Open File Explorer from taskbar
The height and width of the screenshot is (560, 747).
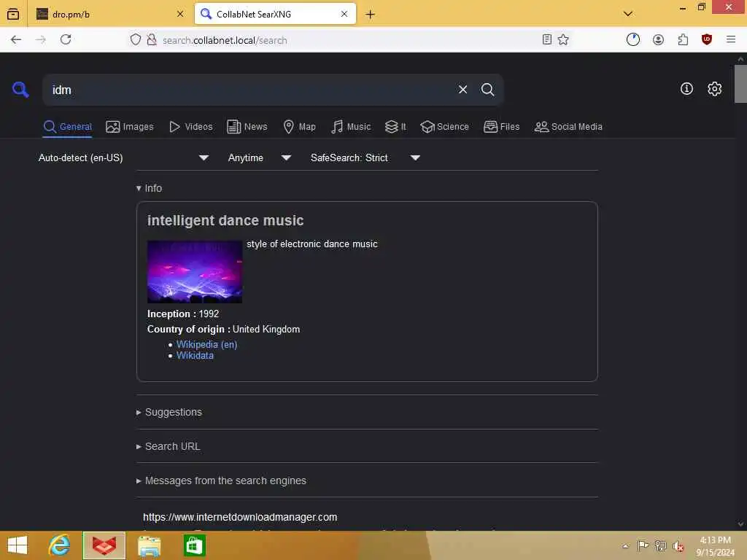click(149, 545)
